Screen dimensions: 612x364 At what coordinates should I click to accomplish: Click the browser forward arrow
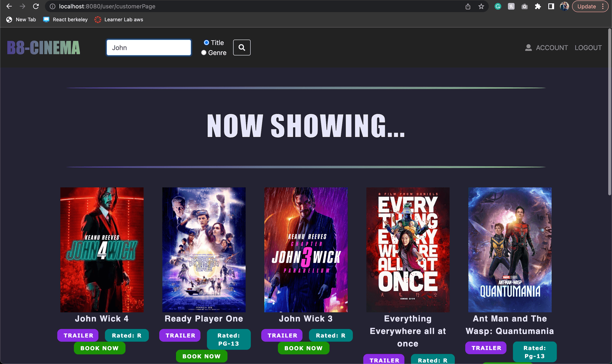(x=22, y=6)
